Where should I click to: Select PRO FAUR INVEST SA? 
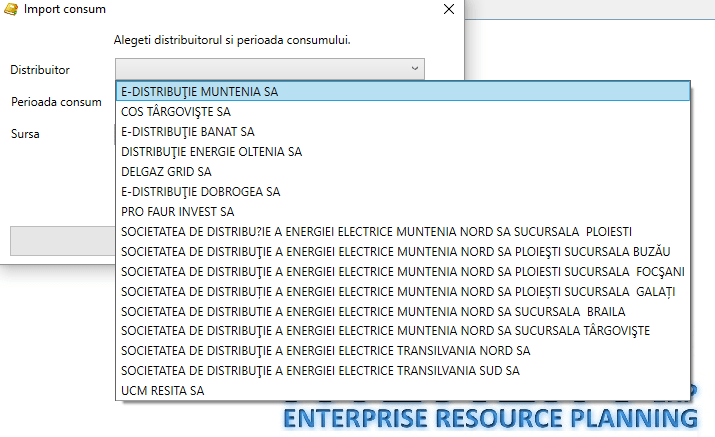403,212
